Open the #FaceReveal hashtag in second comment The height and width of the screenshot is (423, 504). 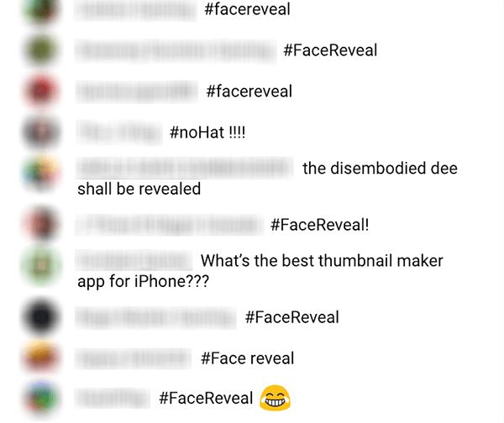click(x=330, y=50)
